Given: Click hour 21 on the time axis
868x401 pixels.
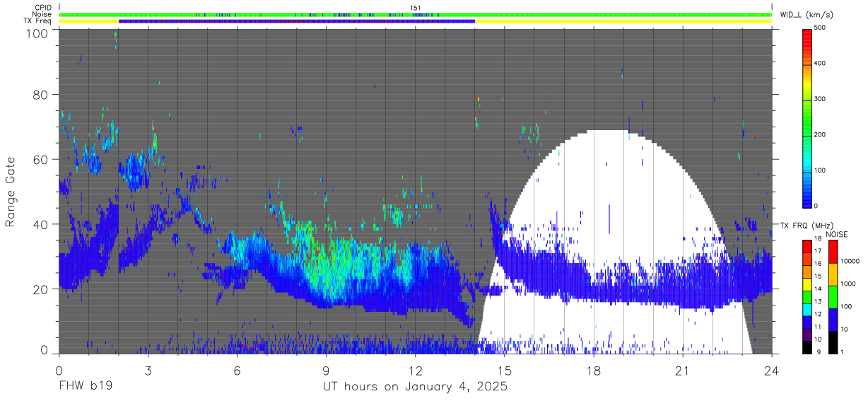Looking at the screenshot, I should pyautogui.click(x=683, y=371).
